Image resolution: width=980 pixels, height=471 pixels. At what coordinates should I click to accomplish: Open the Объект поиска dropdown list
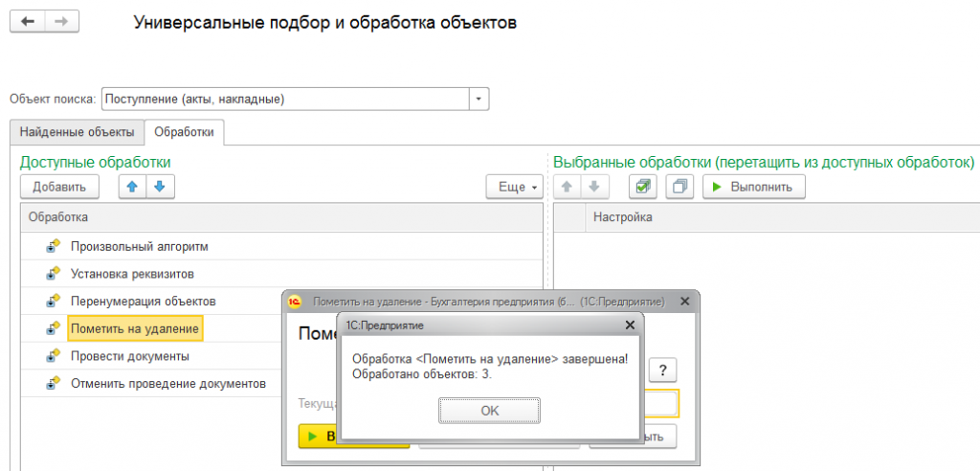point(479,99)
